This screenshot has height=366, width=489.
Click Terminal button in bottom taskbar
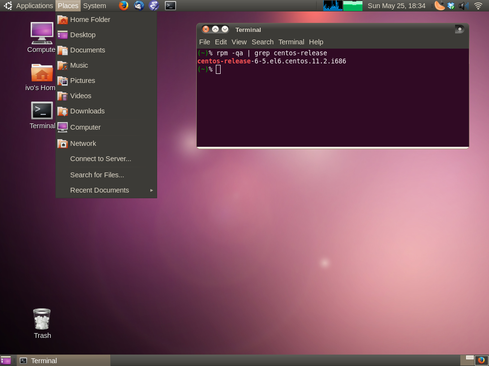[x=63, y=360]
